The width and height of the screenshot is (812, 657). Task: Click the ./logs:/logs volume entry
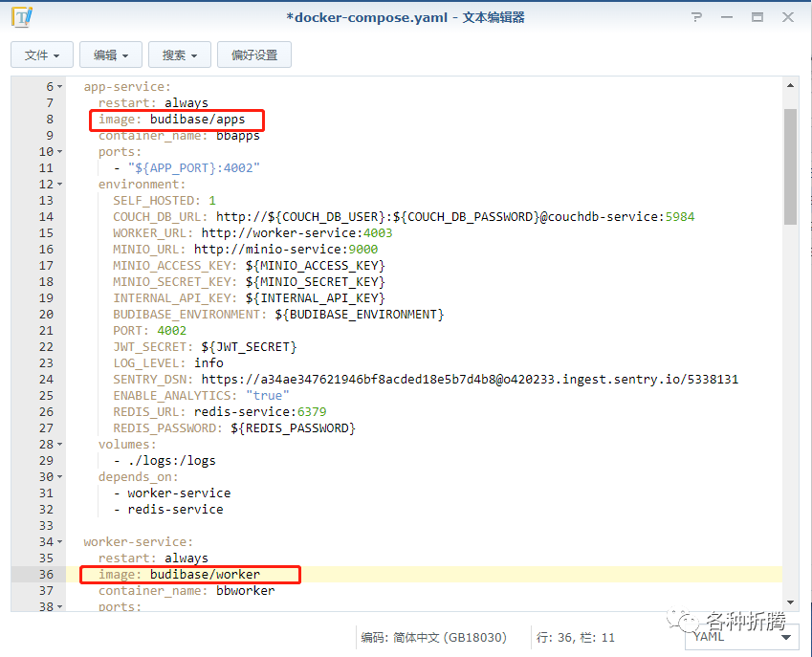172,461
